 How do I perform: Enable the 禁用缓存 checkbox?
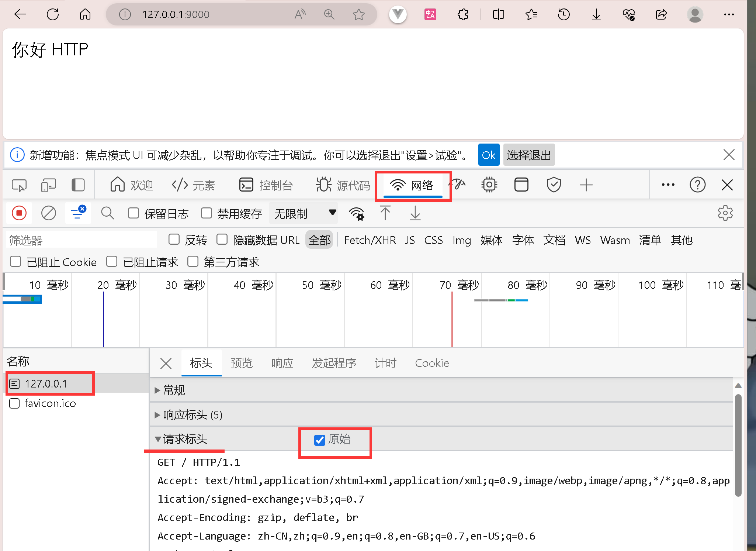[x=207, y=213]
